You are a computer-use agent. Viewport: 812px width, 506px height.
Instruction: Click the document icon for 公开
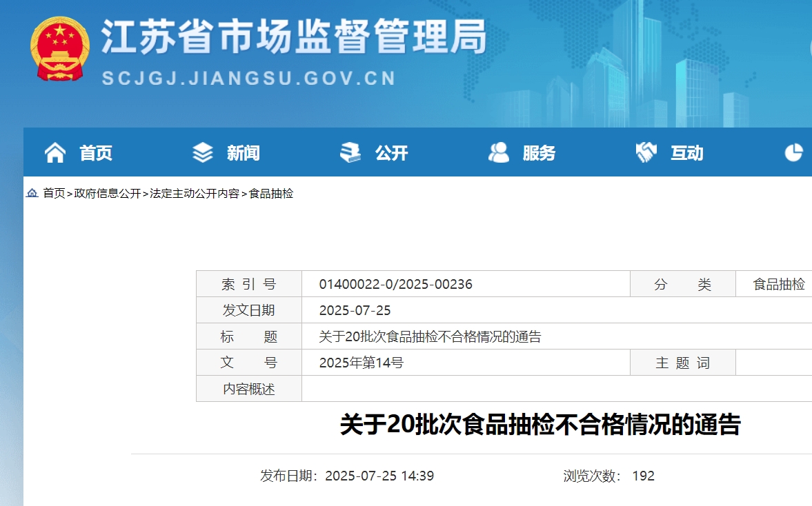(x=350, y=153)
